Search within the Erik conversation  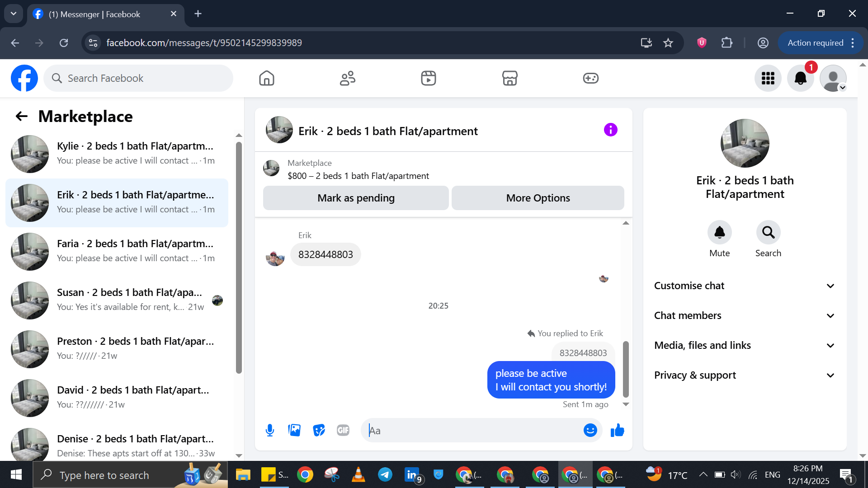point(768,232)
